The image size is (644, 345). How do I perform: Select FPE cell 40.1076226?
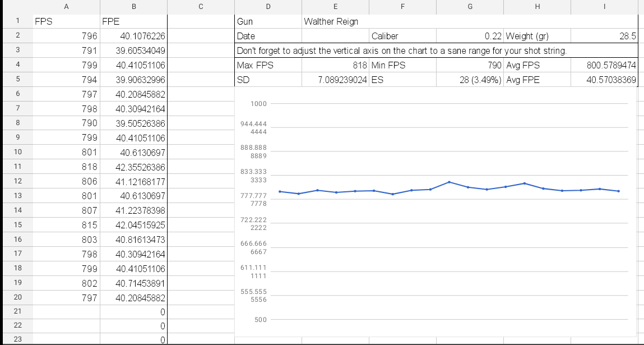pos(133,36)
